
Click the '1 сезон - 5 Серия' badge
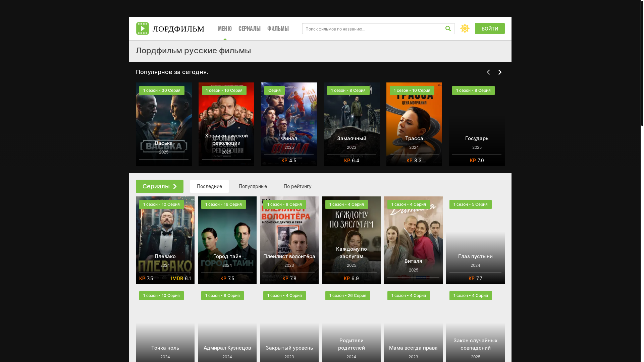pos(471,204)
